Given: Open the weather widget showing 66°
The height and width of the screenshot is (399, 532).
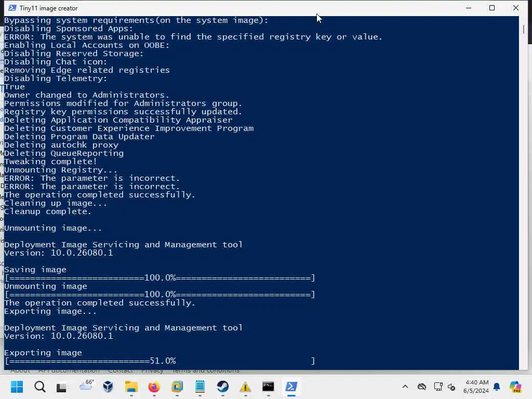Looking at the screenshot, I should 86,385.
